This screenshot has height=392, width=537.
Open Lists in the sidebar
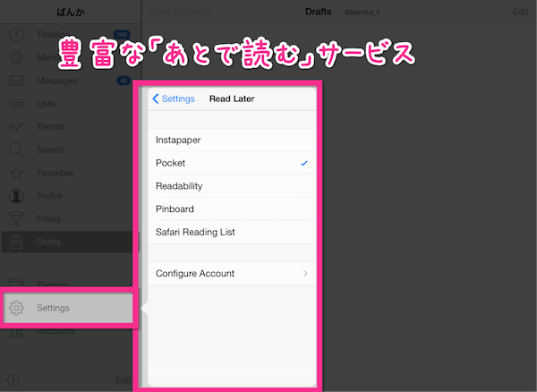[x=70, y=104]
